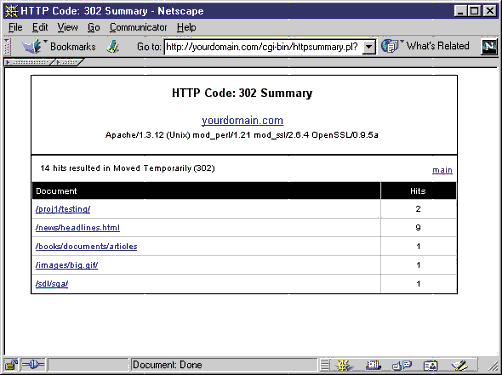Click the main link
The image size is (502, 375).
coord(442,170)
